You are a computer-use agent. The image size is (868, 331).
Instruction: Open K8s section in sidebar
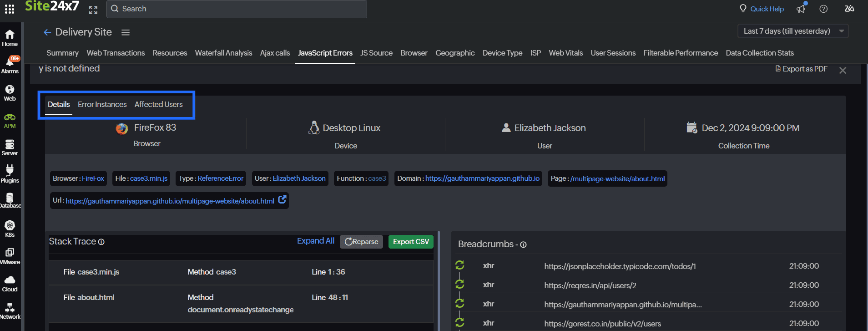[10, 229]
